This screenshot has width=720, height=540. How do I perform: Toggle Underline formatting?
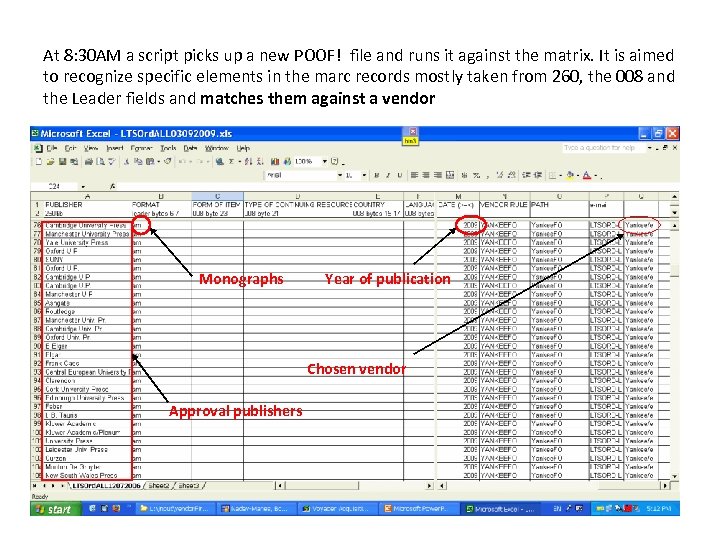(399, 175)
